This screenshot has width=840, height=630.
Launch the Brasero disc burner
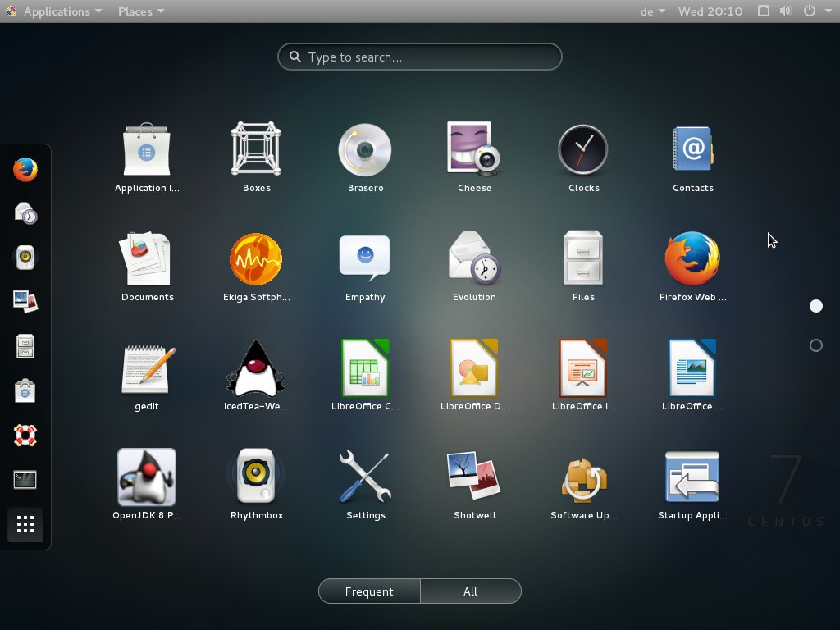coord(365,149)
